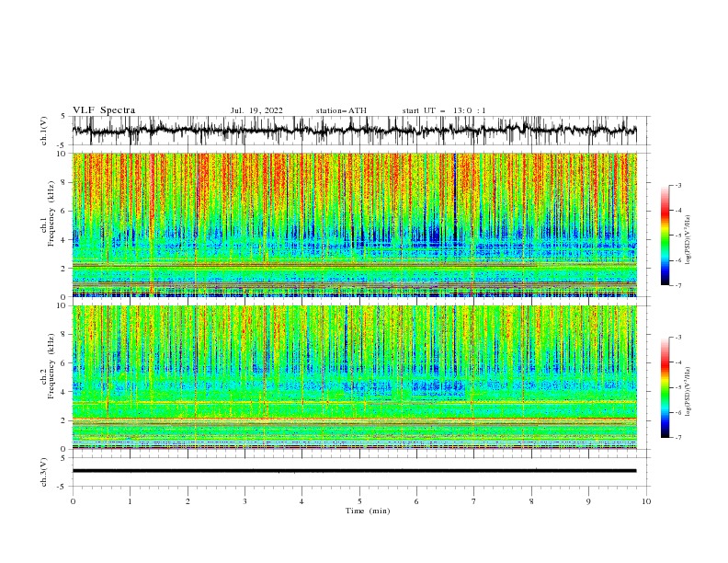728x563 pixels.
Task: Click the ch.1 spectrogram plot
Action: [x=354, y=224]
